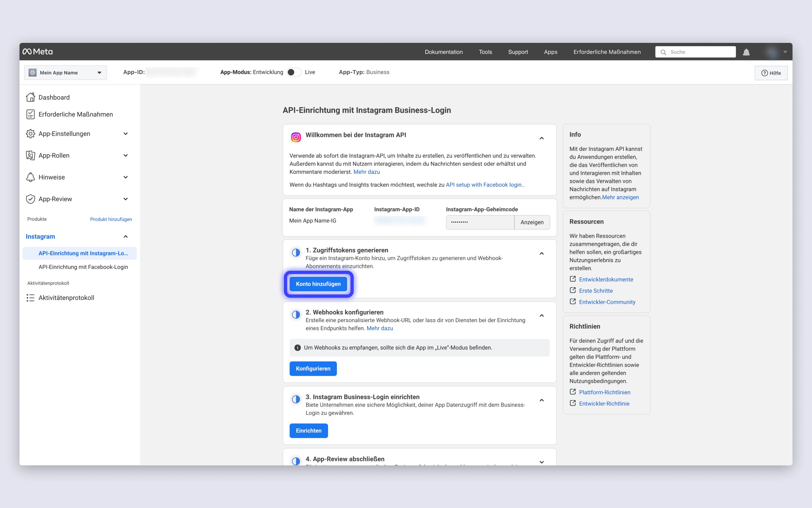Open the Plattform-Richtlinien link
The width and height of the screenshot is (812, 508).
[x=604, y=392]
